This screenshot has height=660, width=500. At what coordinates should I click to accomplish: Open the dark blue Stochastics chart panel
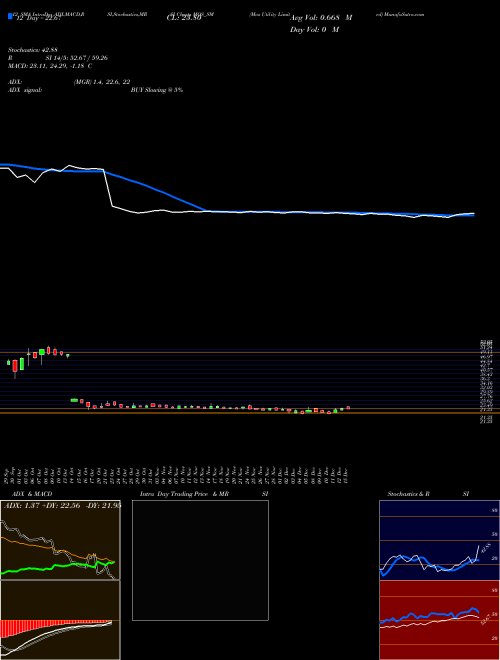(x=439, y=540)
